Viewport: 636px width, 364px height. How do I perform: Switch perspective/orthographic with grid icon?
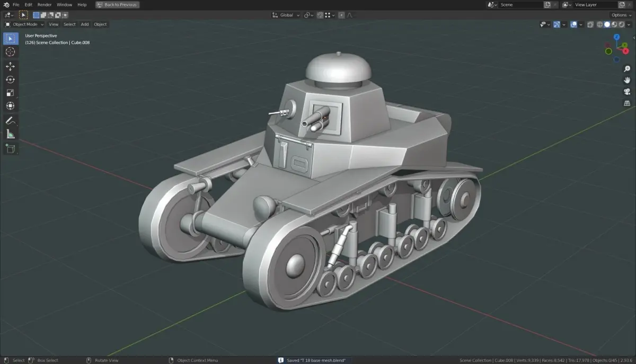coord(627,103)
